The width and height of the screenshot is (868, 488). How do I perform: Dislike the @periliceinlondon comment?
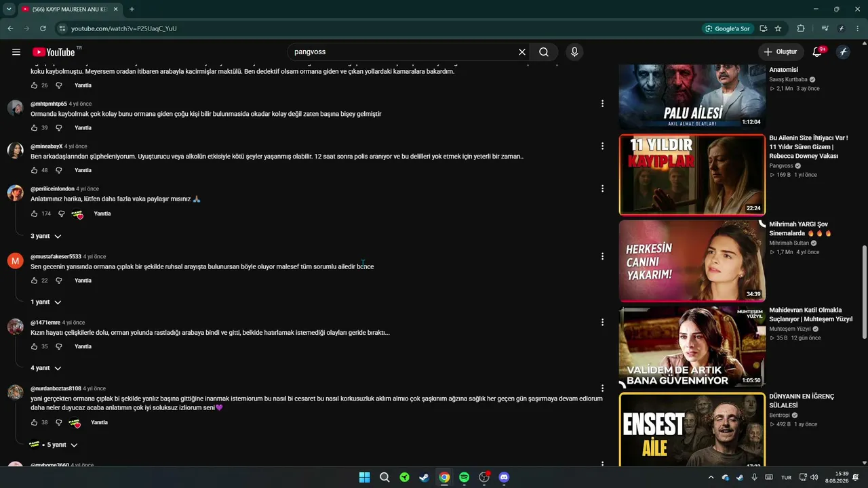[61, 214]
